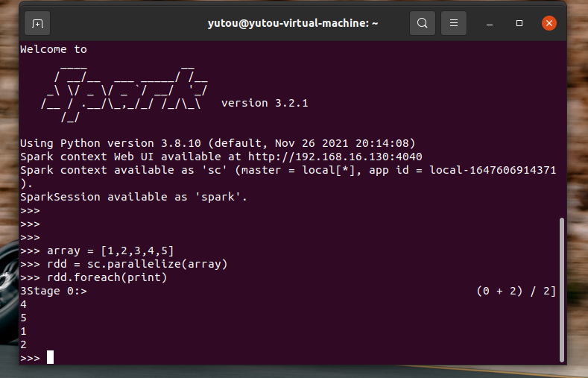Click the line 'rdd = sc.parallelize(array)'

pyautogui.click(x=137, y=264)
